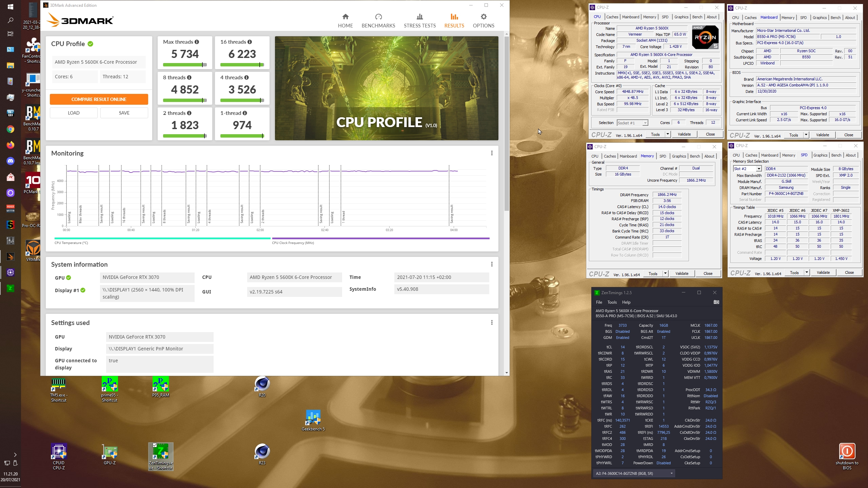Screen dimensions: 868x488
Task: Open the Help menu in ZenTimings
Action: coord(626,302)
